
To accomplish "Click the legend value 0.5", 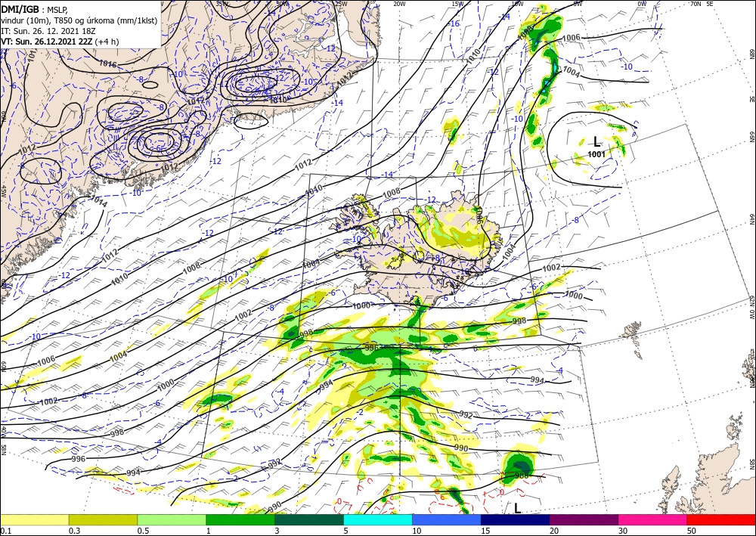I will point(143,531).
